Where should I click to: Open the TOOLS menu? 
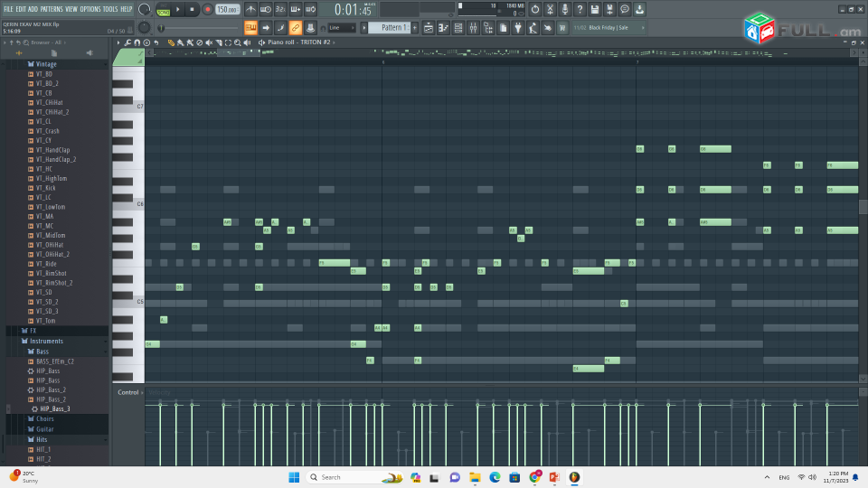110,9
